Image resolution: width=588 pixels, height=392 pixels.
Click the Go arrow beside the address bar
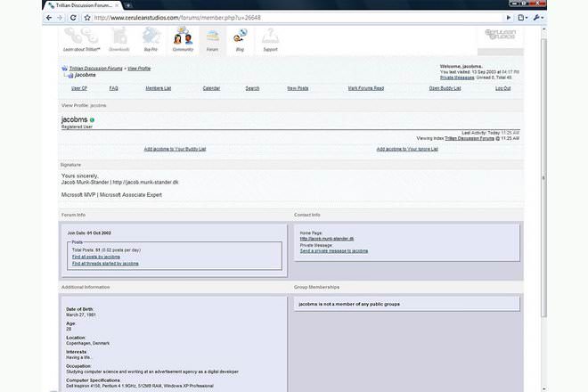(x=509, y=18)
